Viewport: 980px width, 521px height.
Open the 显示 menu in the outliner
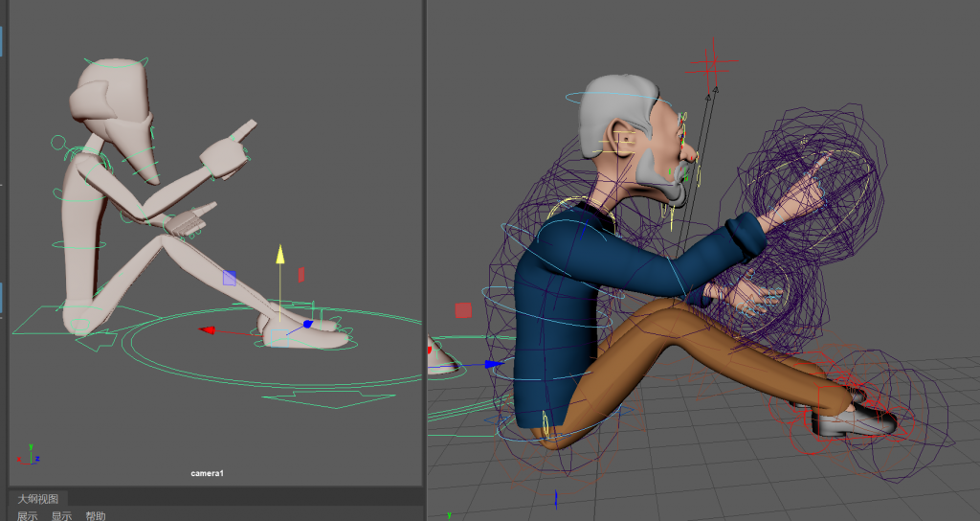coord(61,516)
